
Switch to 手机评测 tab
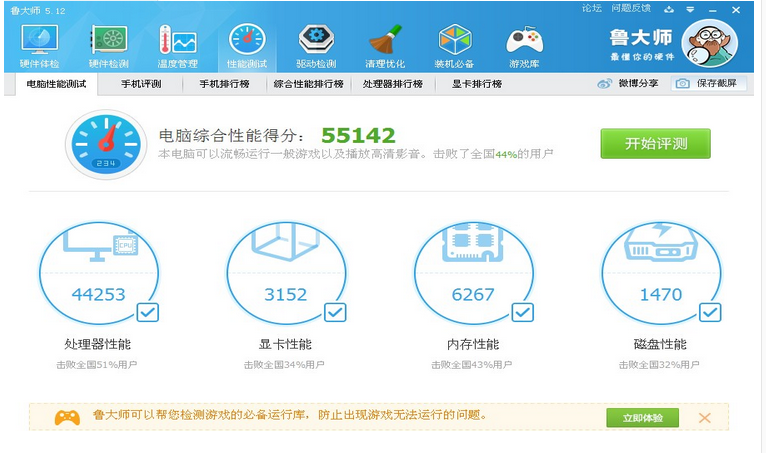tap(141, 84)
